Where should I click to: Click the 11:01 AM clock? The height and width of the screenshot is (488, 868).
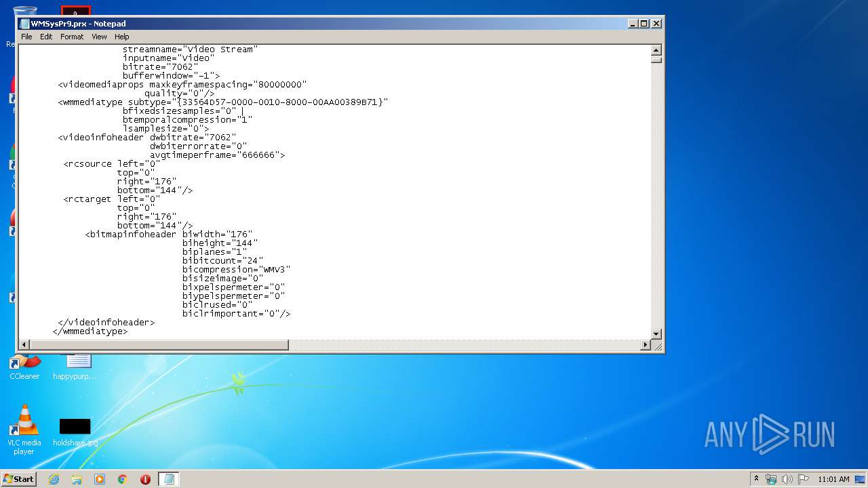click(x=833, y=479)
